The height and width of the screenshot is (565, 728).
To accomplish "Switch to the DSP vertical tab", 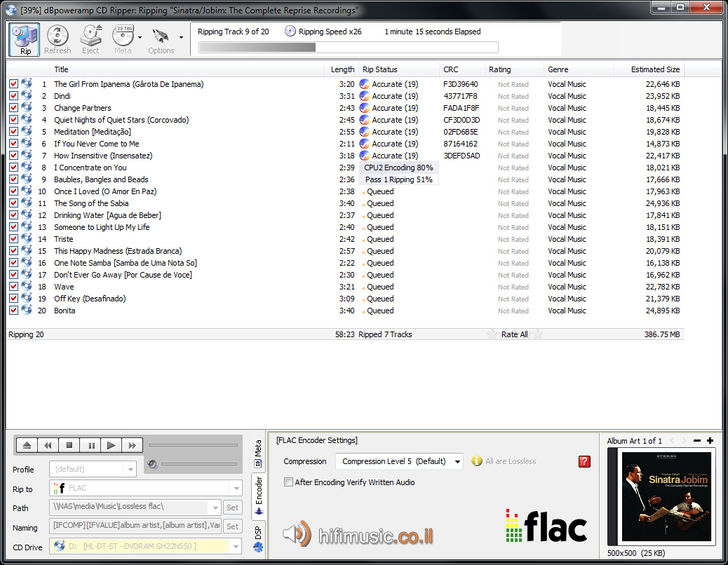I will pos(258,538).
